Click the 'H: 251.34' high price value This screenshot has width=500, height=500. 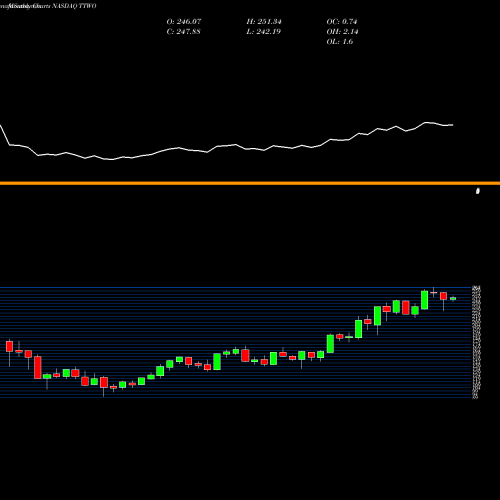coord(264,22)
